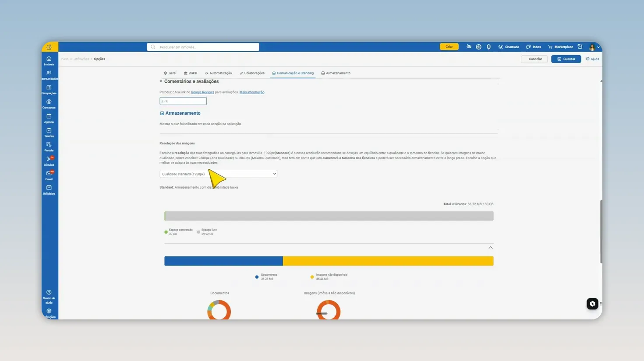Click the euro currency icon in the top bar
644x361 pixels.
[478, 47]
